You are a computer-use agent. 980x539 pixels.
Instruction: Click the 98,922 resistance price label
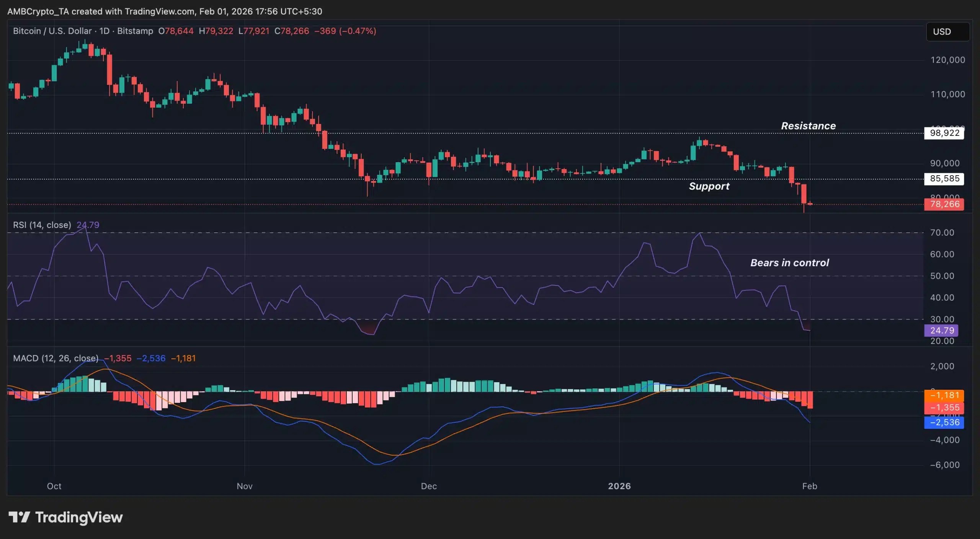pyautogui.click(x=944, y=133)
